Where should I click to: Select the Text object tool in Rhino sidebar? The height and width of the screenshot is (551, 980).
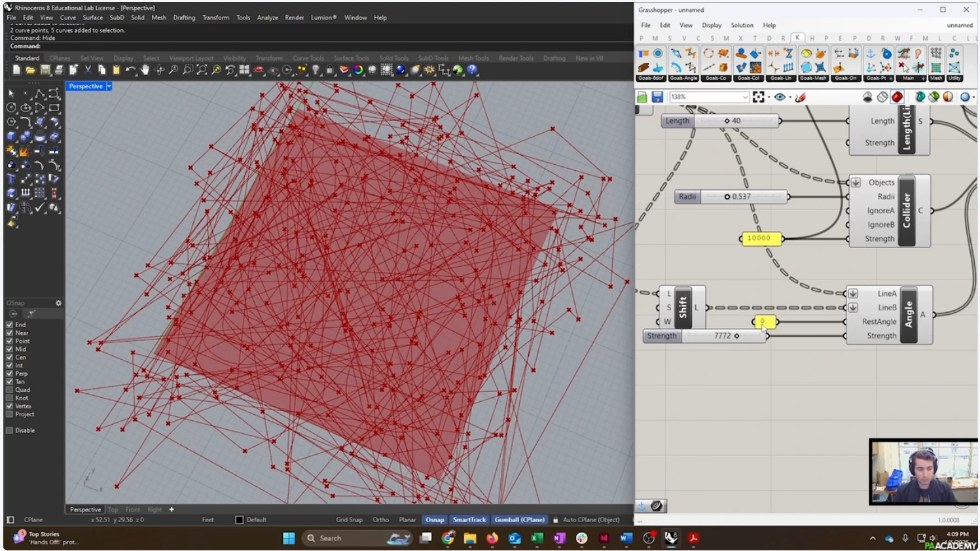11,179
